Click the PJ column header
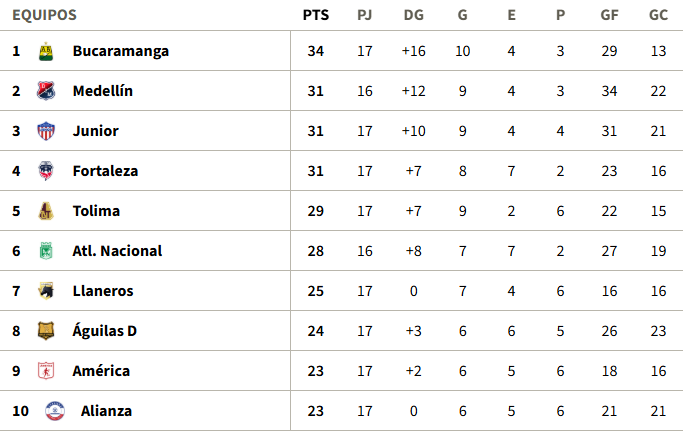The width and height of the screenshot is (684, 431). (x=365, y=15)
